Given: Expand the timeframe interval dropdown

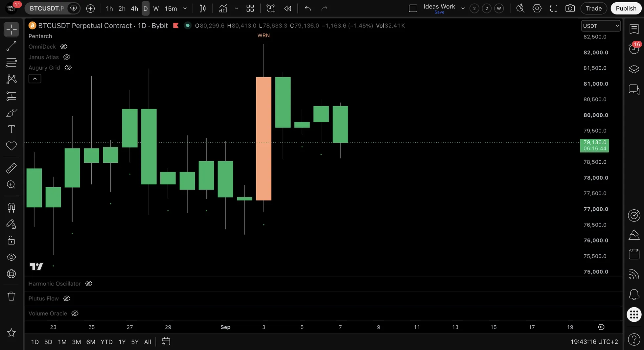Looking at the screenshot, I should [185, 9].
